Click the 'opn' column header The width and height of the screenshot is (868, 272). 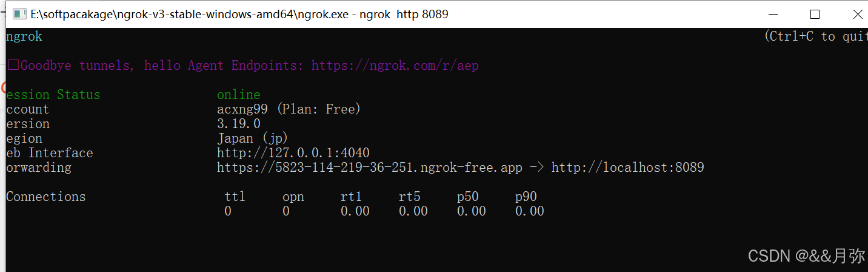293,197
